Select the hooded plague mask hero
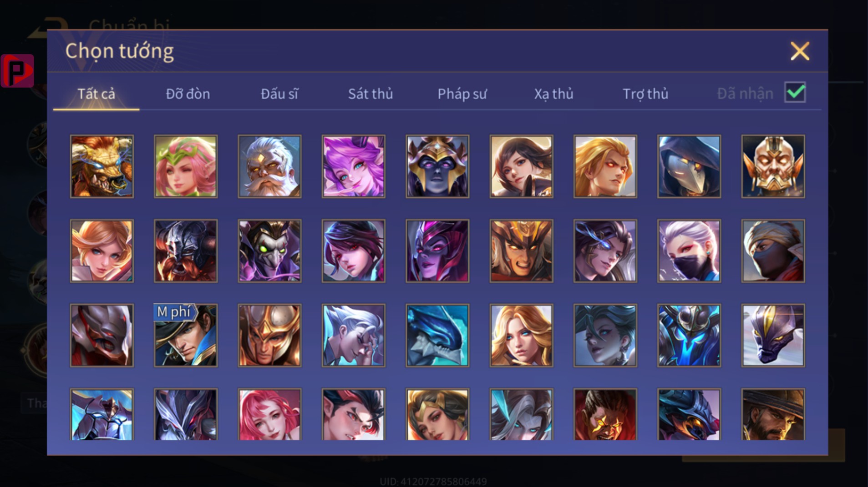Viewport: 868px width, 487px height. tap(689, 166)
